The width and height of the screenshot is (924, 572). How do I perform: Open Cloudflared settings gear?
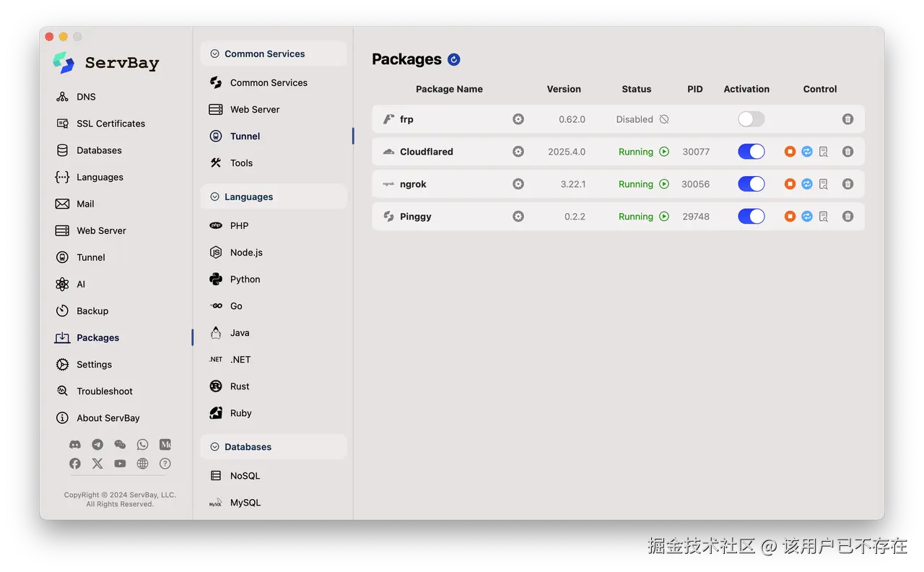click(x=518, y=152)
